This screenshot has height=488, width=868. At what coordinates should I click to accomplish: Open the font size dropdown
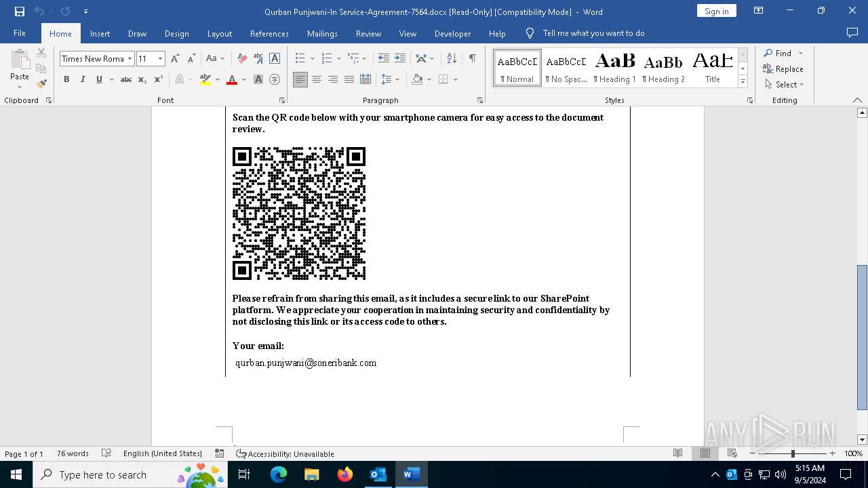[x=161, y=59]
